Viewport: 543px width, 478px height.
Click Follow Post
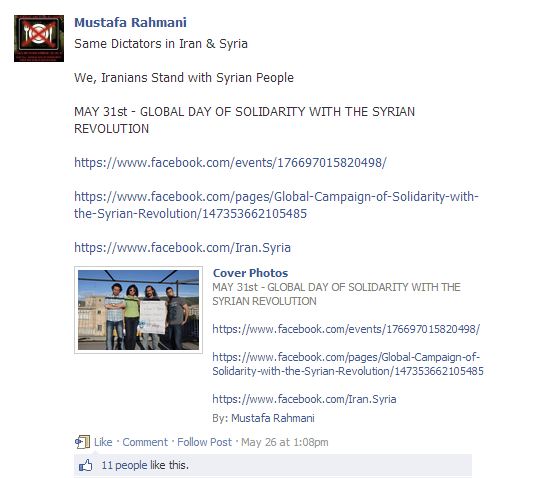204,442
